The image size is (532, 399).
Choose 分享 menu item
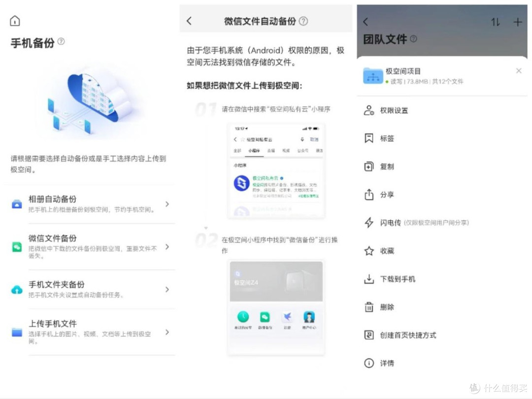click(442, 195)
